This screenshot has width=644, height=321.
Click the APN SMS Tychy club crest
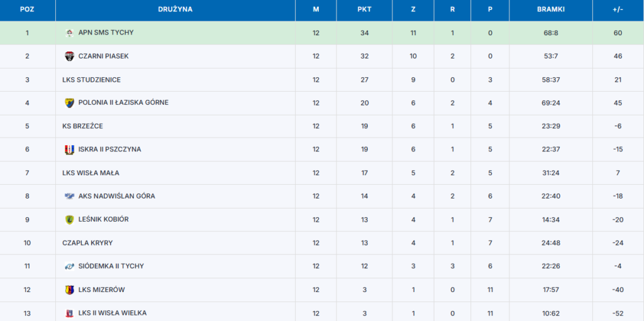(x=69, y=33)
